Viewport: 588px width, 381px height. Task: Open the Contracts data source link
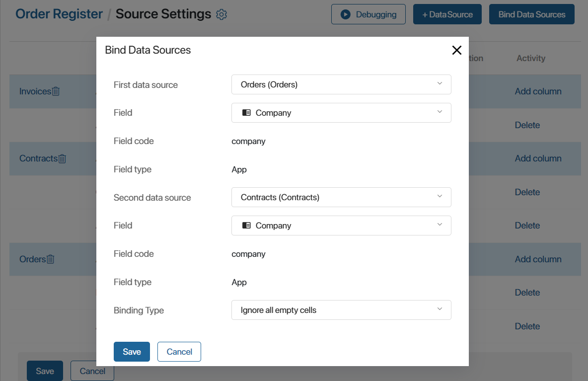click(x=38, y=158)
